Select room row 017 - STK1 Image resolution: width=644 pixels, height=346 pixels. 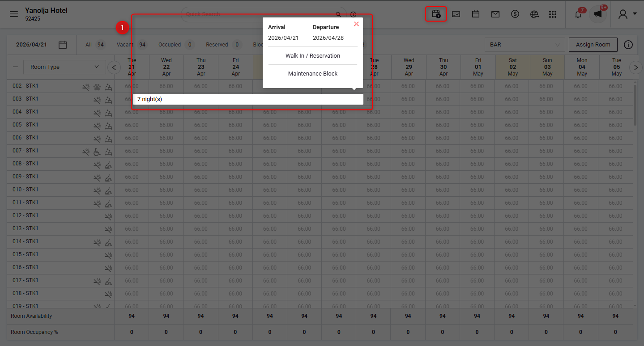[x=26, y=280]
